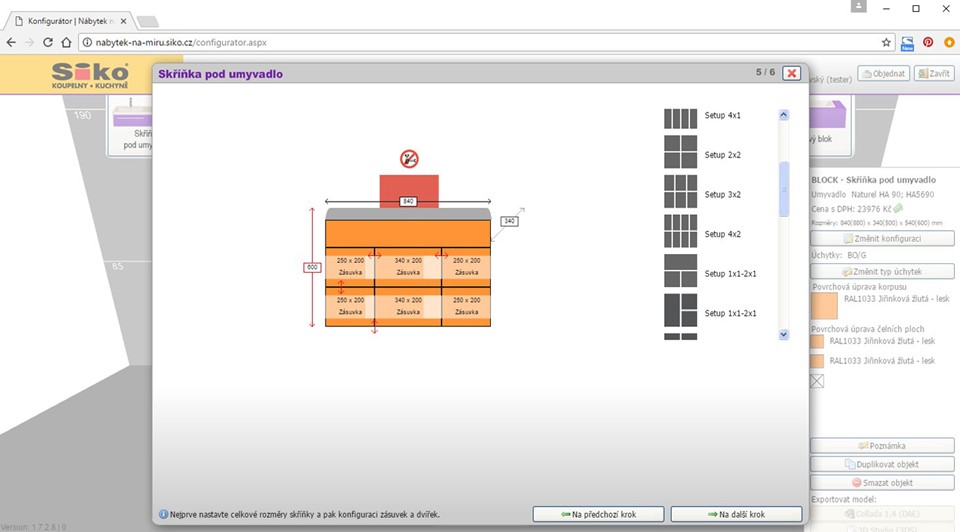Open the Pinterest extension
The image size is (960, 532).
[928, 43]
